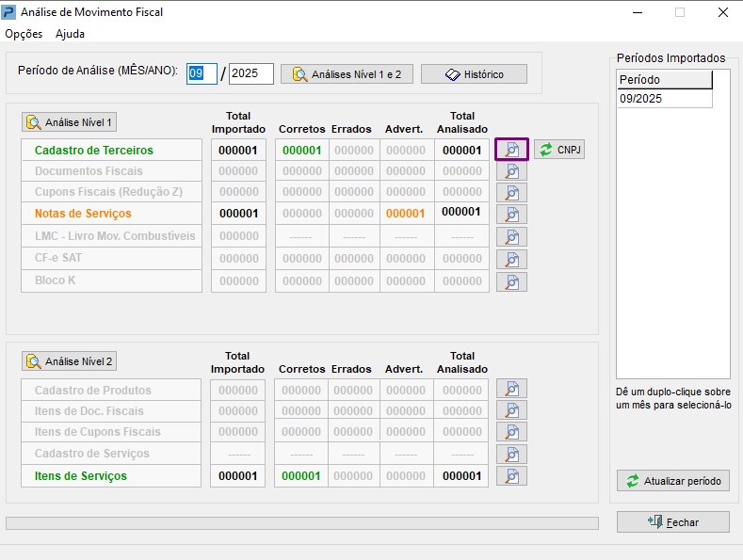The width and height of the screenshot is (743, 560).
Task: Run Análises Nível 1 e 2
Action: pos(347,74)
